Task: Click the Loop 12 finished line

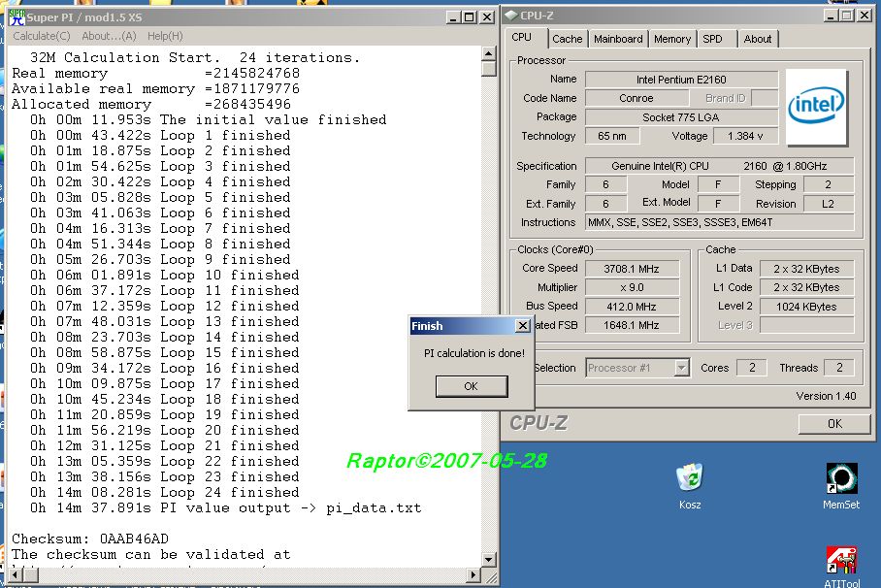Action: 165,307
